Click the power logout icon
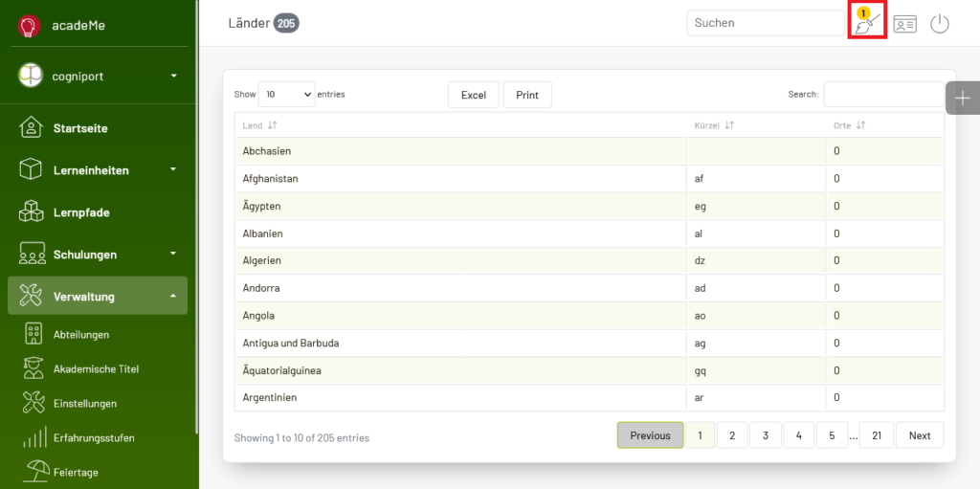The width and height of the screenshot is (980, 489). click(940, 24)
